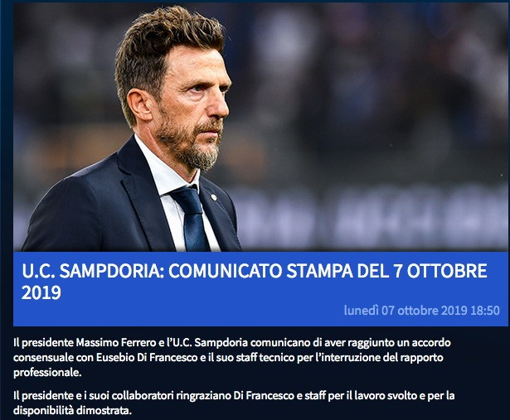This screenshot has width=510, height=420.
Task: Click the word 'OTTOBRE' in the headline
Action: pyautogui.click(x=447, y=271)
